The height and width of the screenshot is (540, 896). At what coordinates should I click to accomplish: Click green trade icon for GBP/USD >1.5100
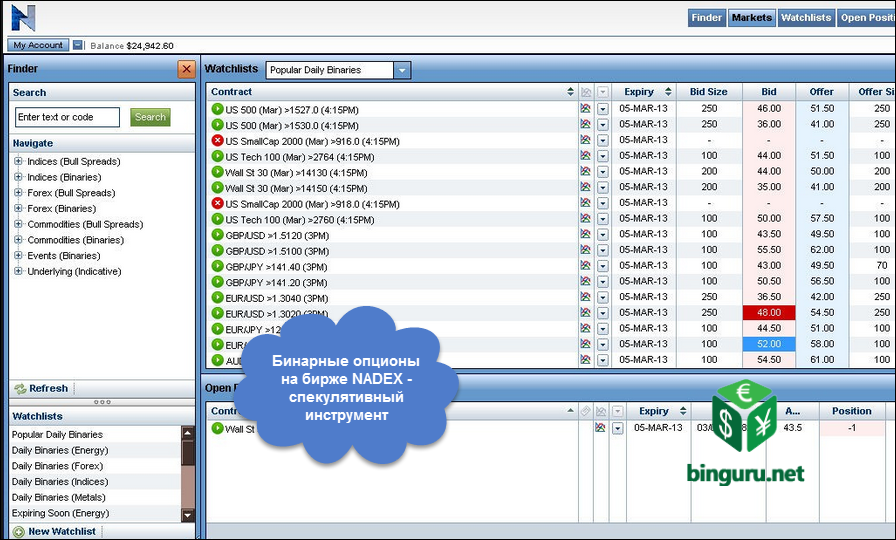pyautogui.click(x=217, y=250)
